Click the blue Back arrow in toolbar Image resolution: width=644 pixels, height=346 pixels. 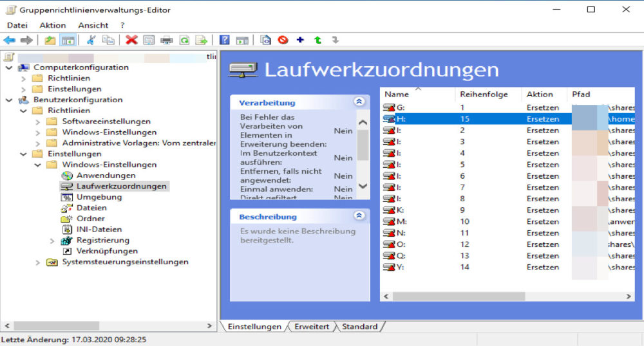pyautogui.click(x=10, y=40)
